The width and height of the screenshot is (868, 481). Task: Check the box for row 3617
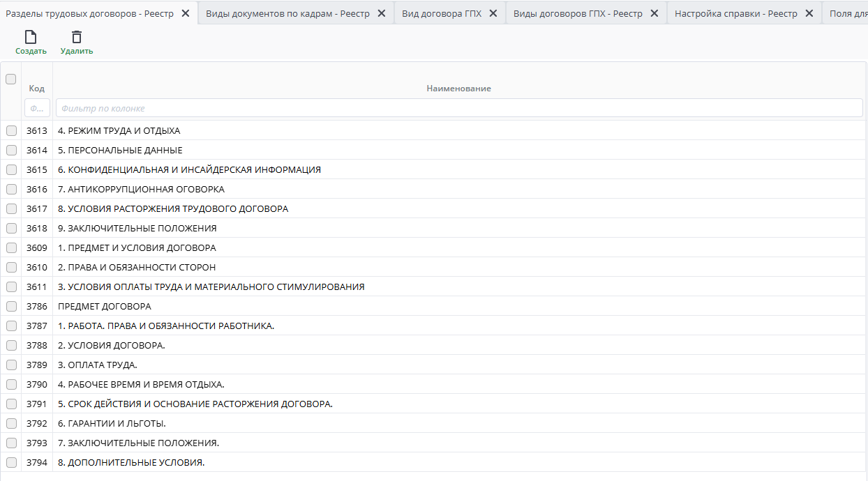tap(11, 208)
